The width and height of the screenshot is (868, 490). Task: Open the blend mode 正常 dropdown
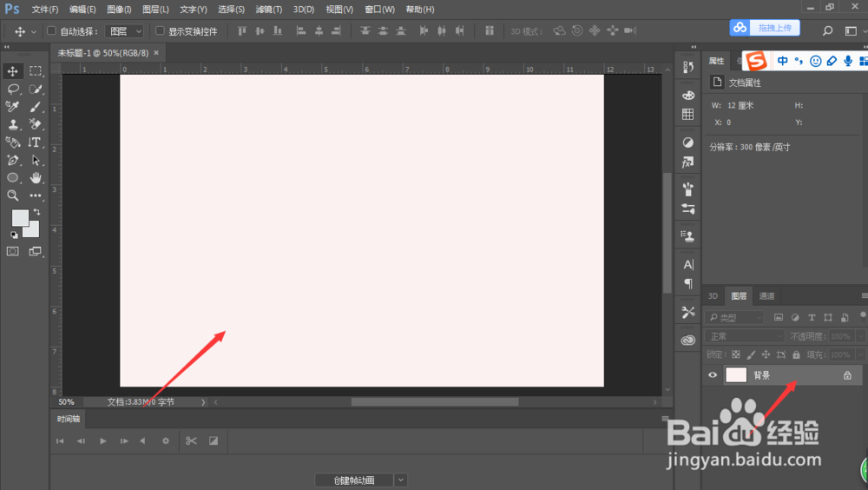pyautogui.click(x=745, y=336)
